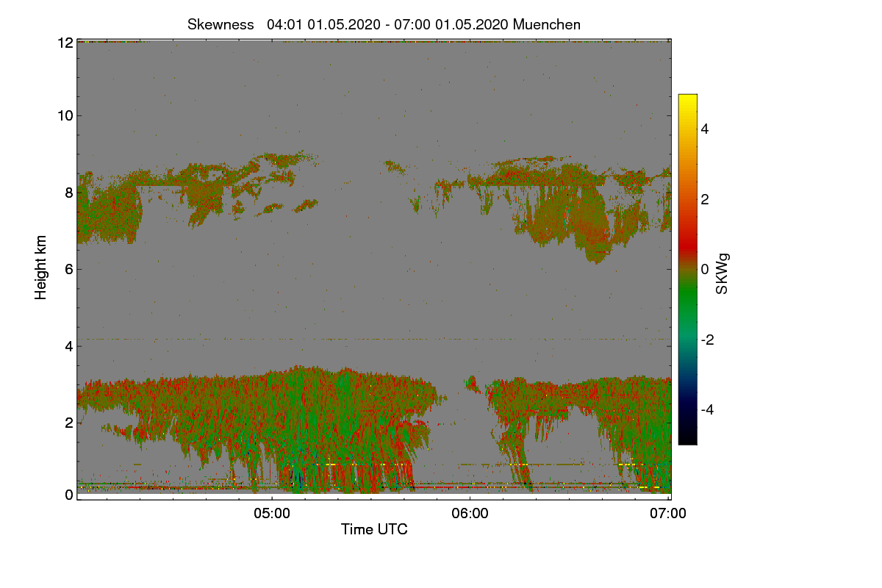Click the 06:00 time axis label

(470, 514)
